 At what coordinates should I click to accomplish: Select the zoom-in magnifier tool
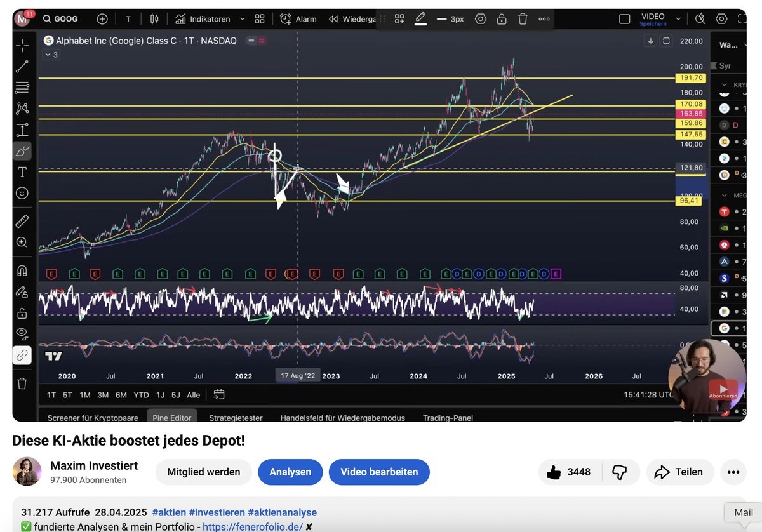(22, 242)
